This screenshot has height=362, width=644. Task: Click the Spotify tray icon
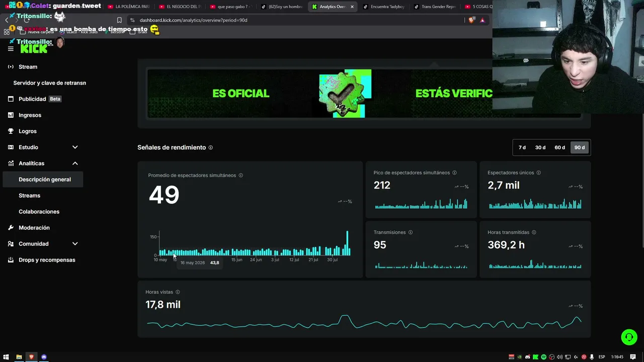tap(543, 357)
